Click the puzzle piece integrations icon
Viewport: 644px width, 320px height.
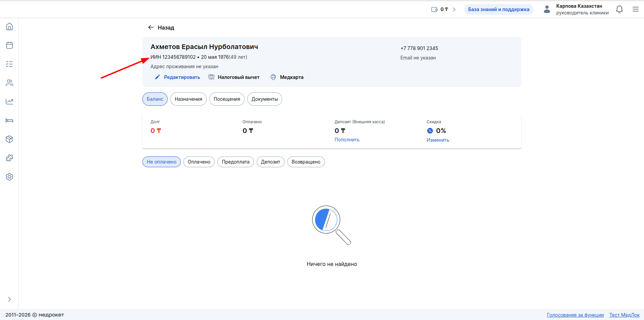(x=9, y=158)
